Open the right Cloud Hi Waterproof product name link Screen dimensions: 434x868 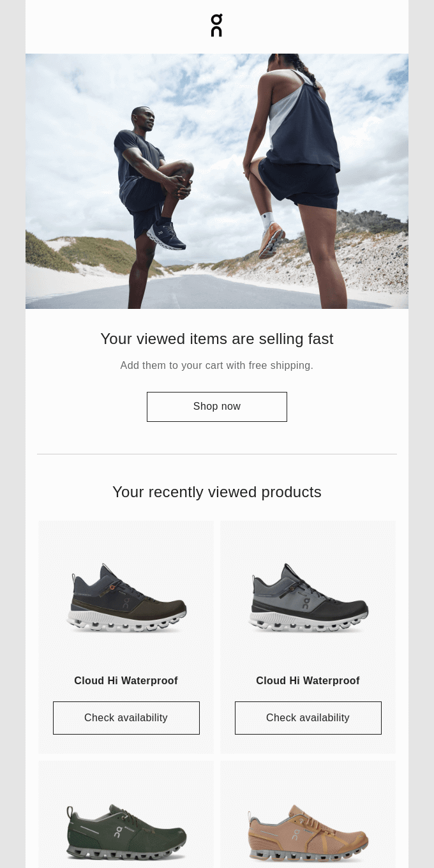click(x=308, y=680)
